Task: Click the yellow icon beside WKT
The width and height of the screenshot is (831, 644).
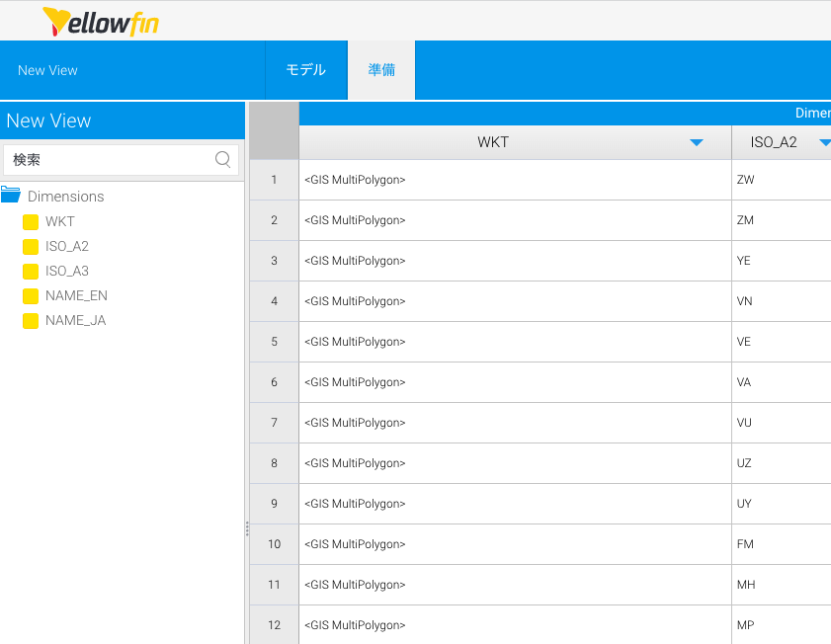Action: click(31, 222)
